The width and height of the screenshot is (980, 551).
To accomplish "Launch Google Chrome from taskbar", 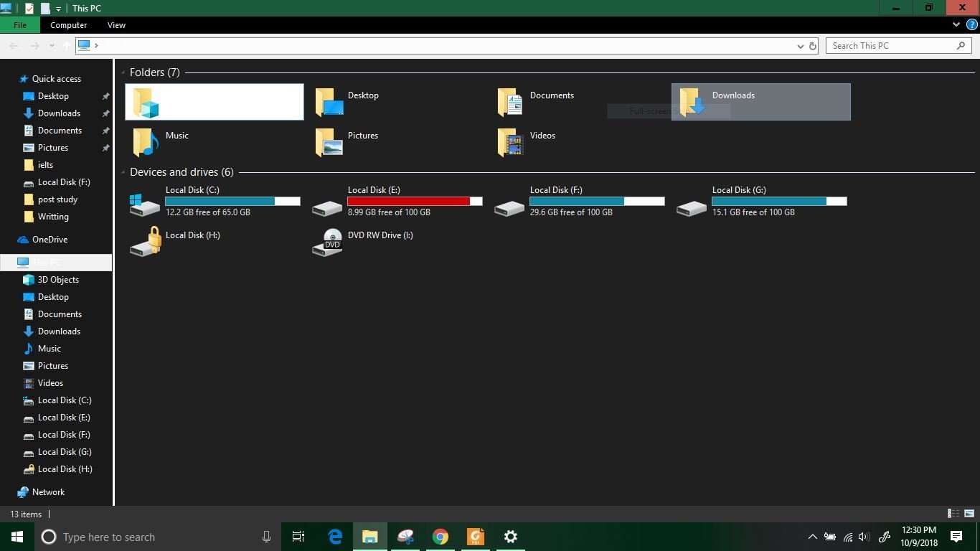I will pos(440,537).
